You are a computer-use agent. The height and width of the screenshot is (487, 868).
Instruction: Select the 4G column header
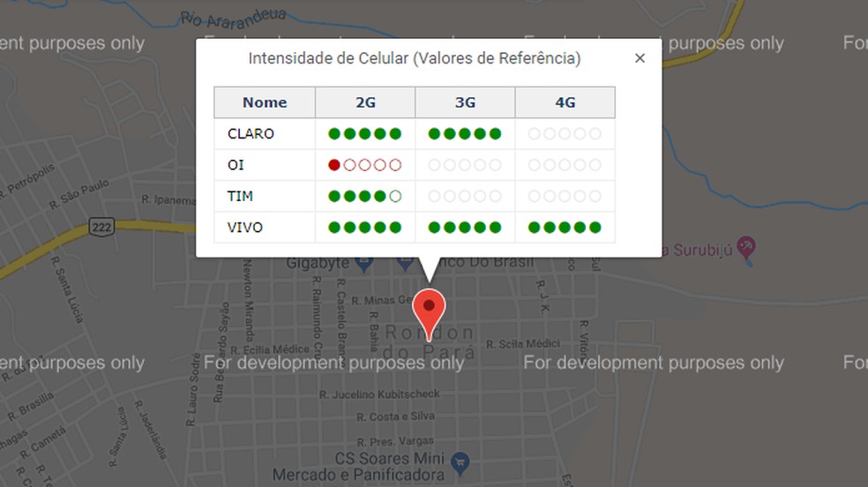click(x=565, y=102)
